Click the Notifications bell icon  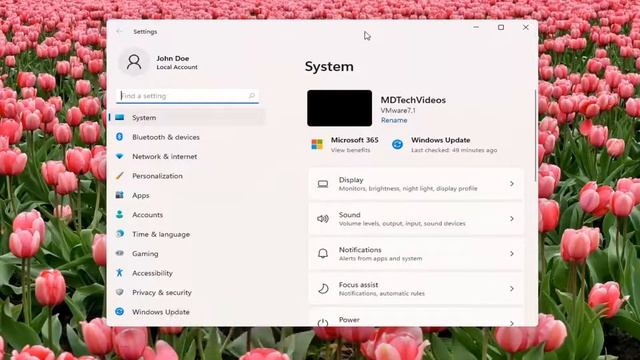click(x=323, y=254)
